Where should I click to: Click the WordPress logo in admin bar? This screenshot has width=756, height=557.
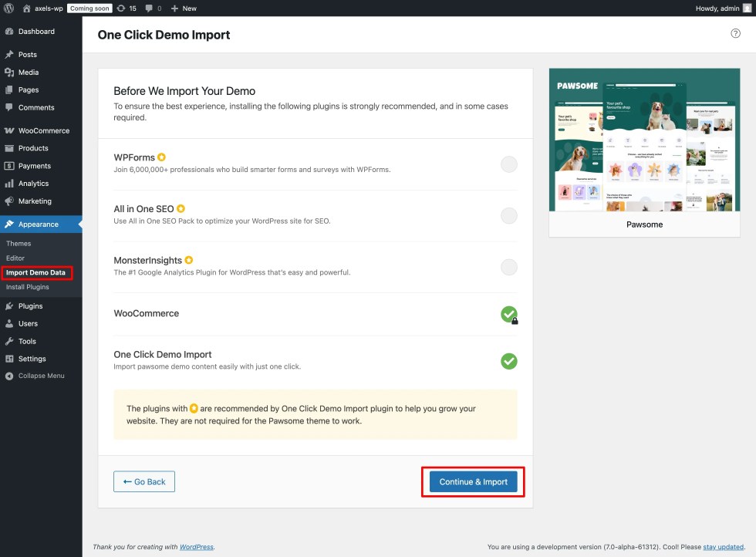pyautogui.click(x=8, y=8)
